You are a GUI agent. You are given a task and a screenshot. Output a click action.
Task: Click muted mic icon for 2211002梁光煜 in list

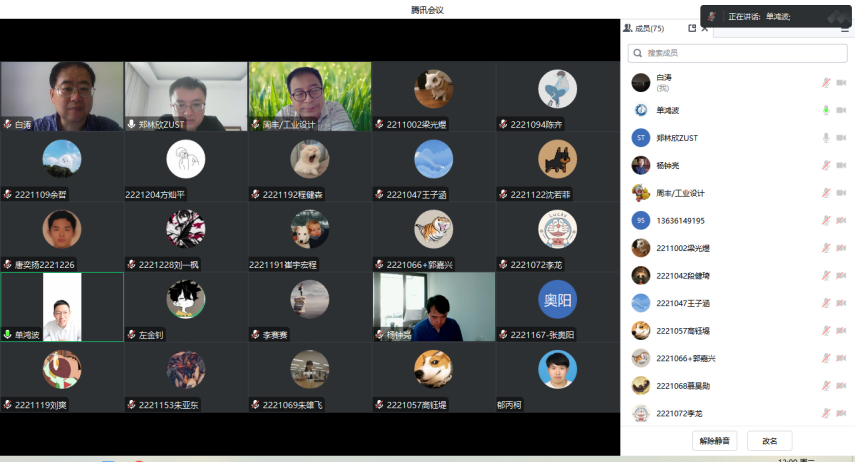pyautogui.click(x=826, y=248)
